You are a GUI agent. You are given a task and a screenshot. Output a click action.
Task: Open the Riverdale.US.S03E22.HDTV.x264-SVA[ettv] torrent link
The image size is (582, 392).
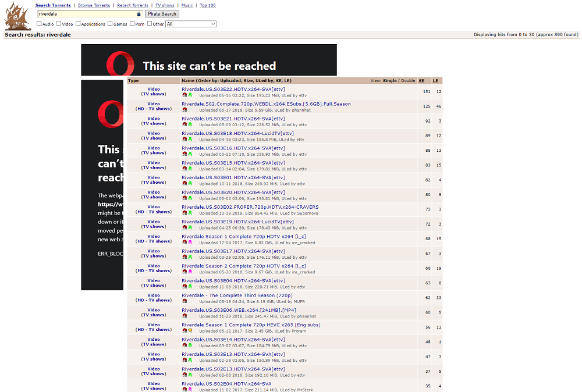(233, 89)
